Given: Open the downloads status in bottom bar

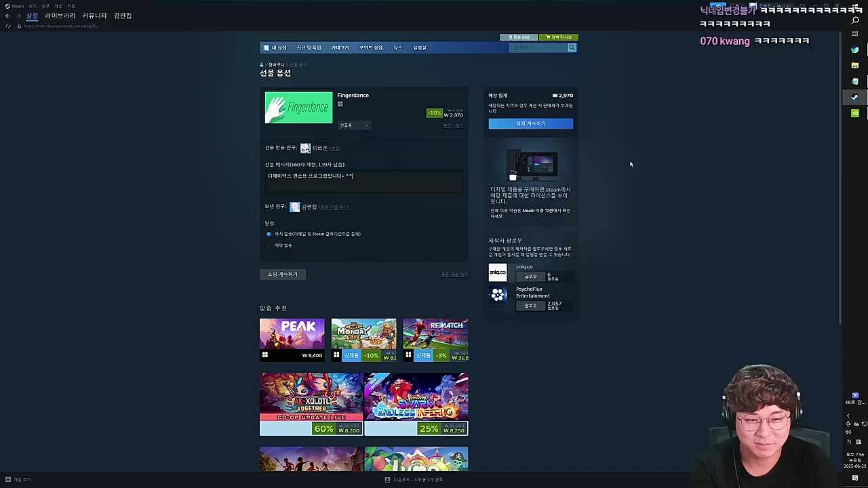Looking at the screenshot, I should pyautogui.click(x=414, y=479).
